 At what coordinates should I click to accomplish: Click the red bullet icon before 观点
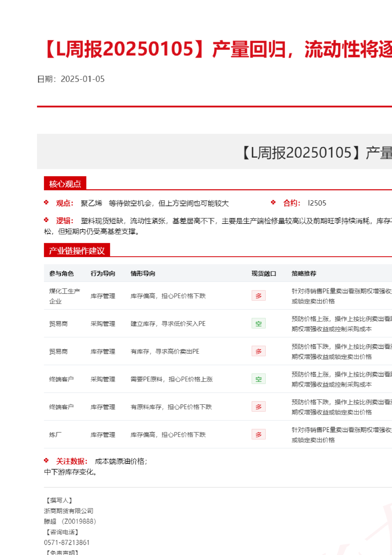tap(46, 203)
